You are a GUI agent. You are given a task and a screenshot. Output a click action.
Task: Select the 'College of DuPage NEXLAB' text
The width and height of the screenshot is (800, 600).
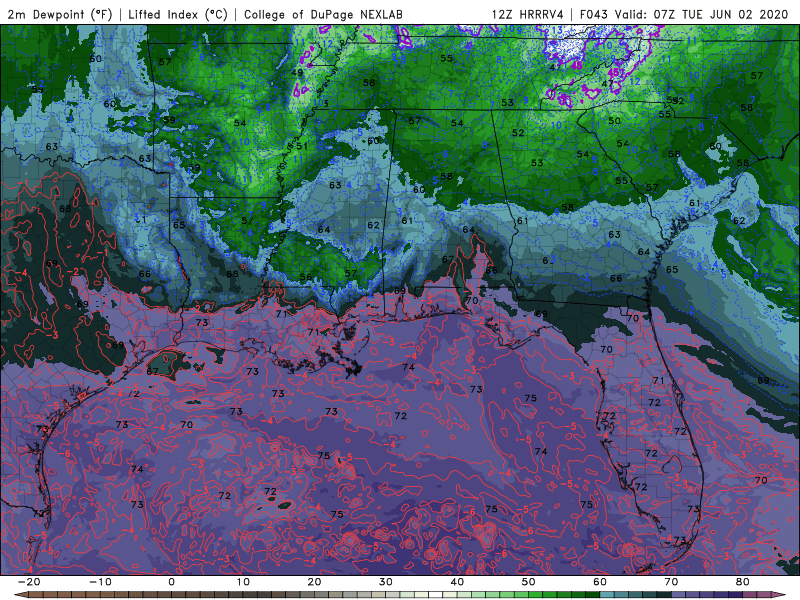click(x=323, y=14)
